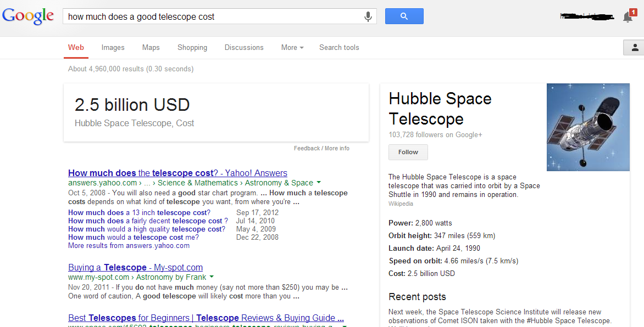
Task: Open the More navigation dropdown
Action: [292, 48]
